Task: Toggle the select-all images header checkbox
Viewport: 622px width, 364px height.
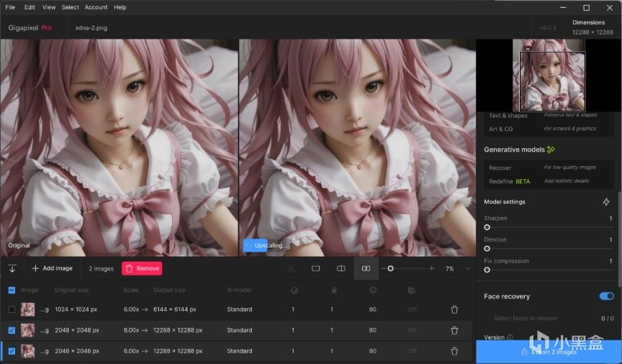Action: coord(12,291)
